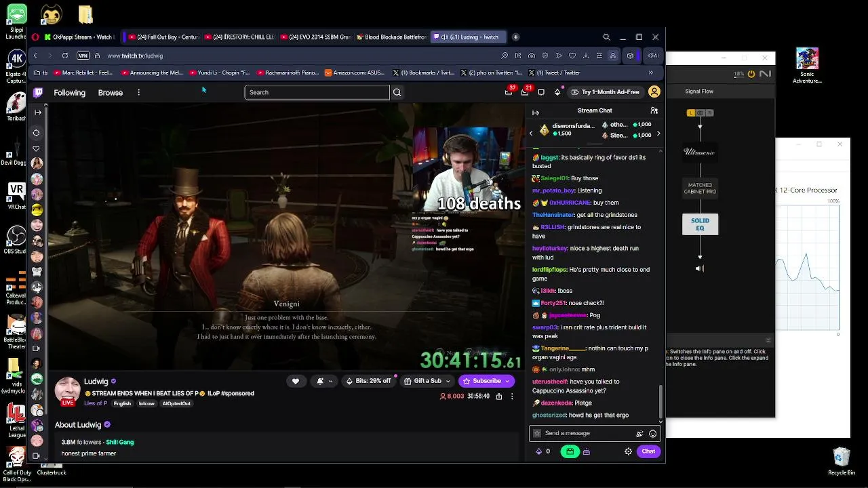Image resolution: width=868 pixels, height=488 pixels.
Task: Collapse the Stream Chat panel
Action: click(x=536, y=113)
